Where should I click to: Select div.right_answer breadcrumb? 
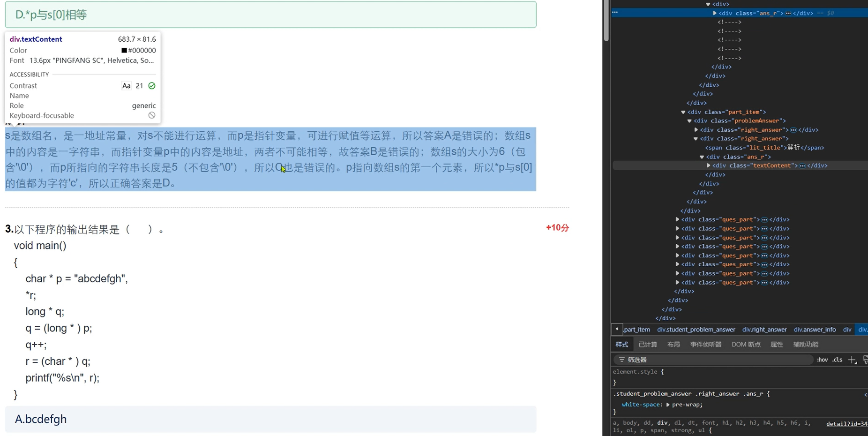[x=764, y=330]
